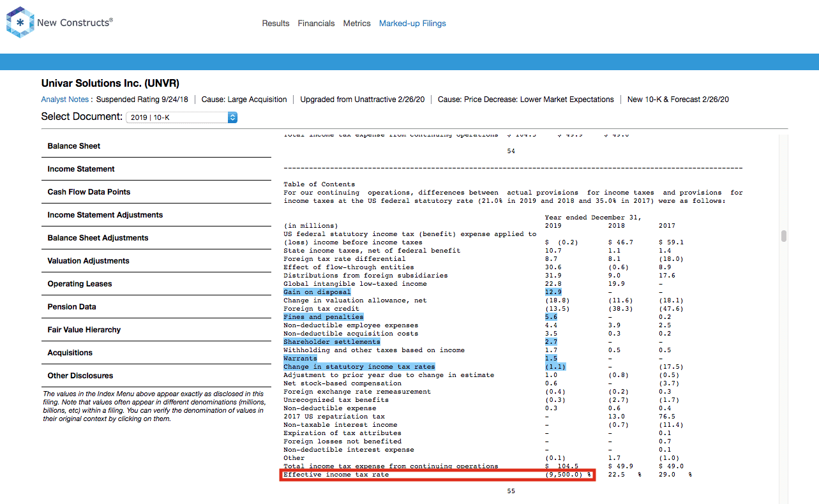Click highlighted Warrants label
This screenshot has width=819, height=504.
pyautogui.click(x=301, y=359)
